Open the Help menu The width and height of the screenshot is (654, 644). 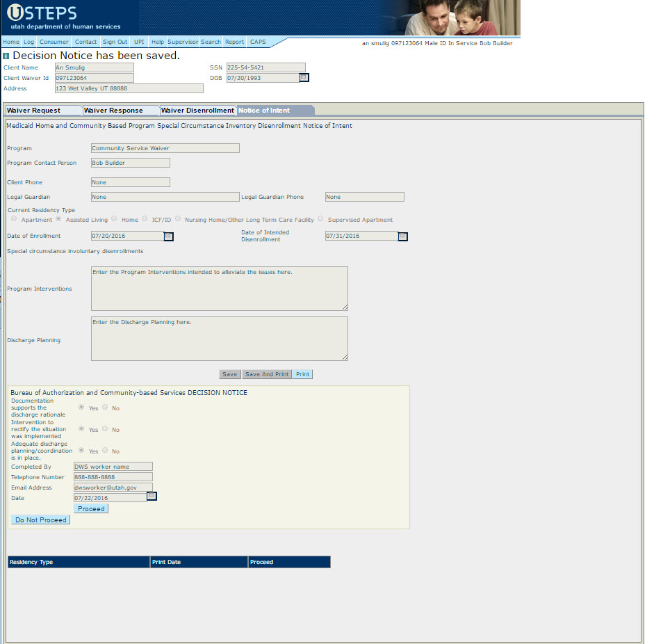click(x=158, y=42)
